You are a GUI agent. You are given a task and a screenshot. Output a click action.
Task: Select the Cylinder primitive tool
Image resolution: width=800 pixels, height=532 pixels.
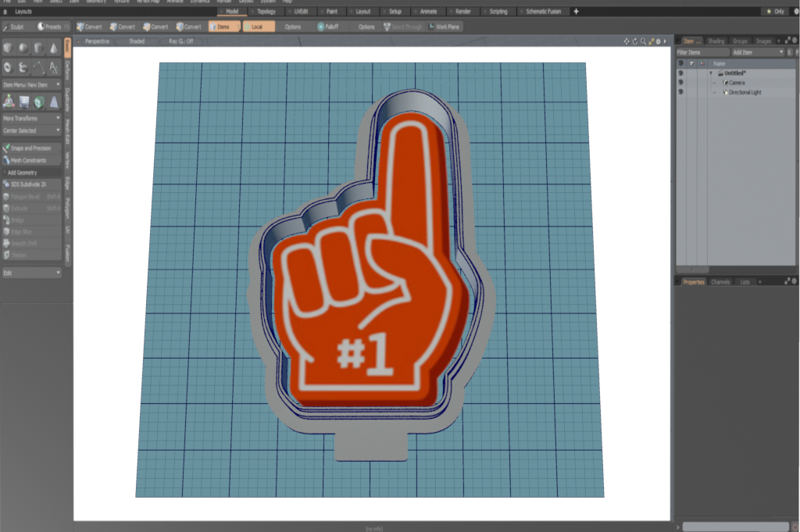click(38, 48)
